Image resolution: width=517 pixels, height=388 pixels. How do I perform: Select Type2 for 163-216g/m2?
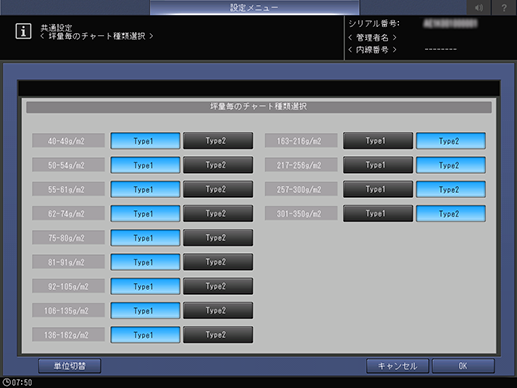pos(451,141)
